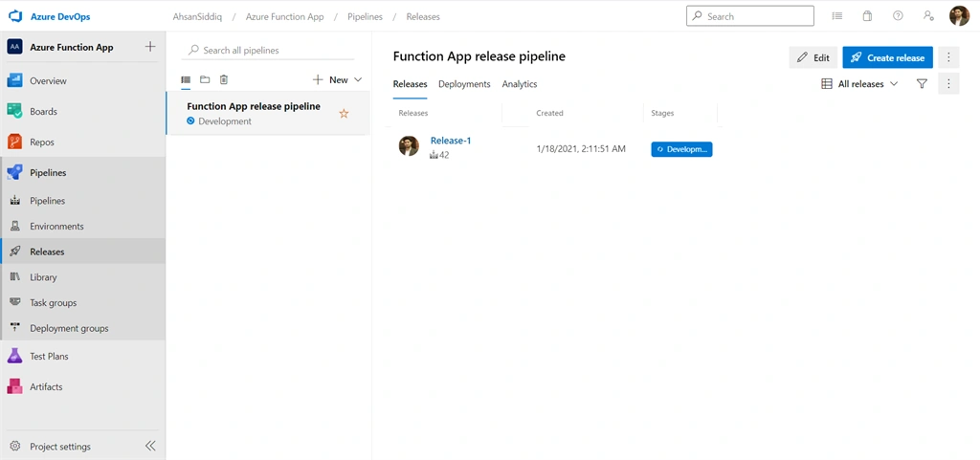Switch to folder view icon
Viewport: 980px width, 460px height.
pyautogui.click(x=205, y=80)
